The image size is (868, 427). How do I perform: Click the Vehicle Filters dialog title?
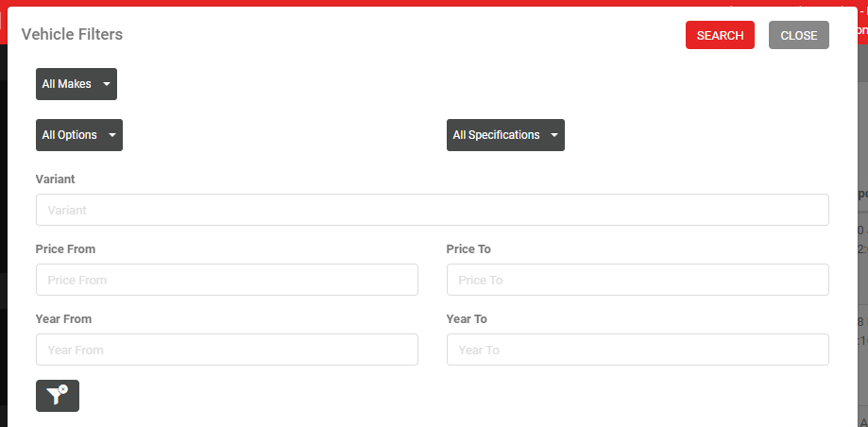coord(72,34)
